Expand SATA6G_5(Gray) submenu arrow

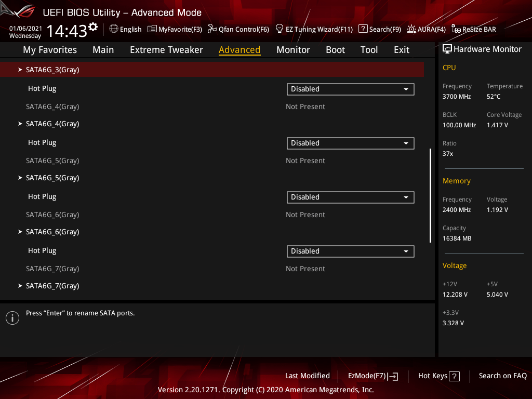(20, 178)
